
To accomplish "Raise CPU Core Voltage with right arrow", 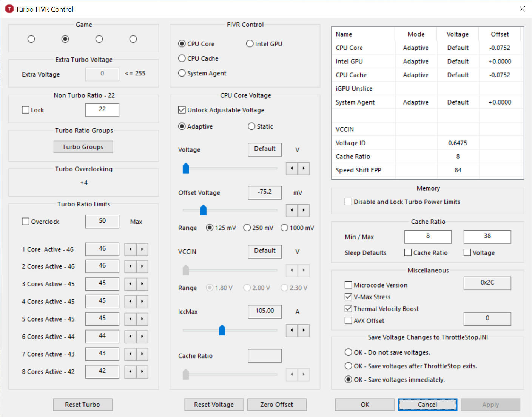I will coord(304,168).
